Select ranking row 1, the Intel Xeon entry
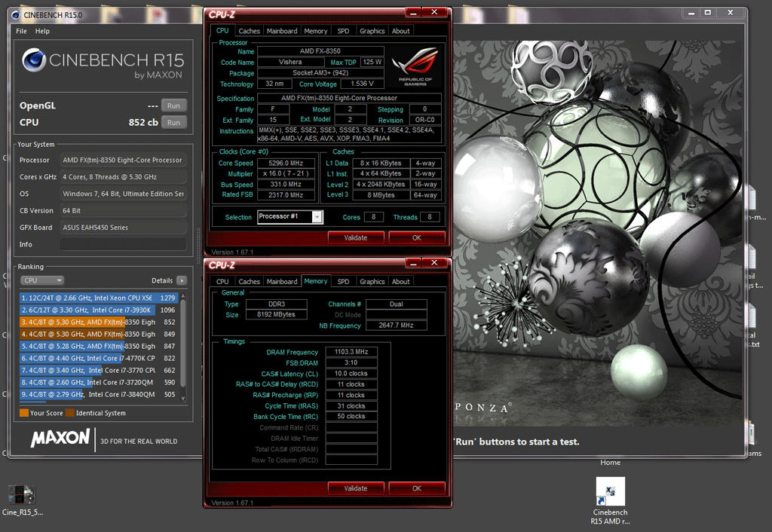 click(99, 298)
